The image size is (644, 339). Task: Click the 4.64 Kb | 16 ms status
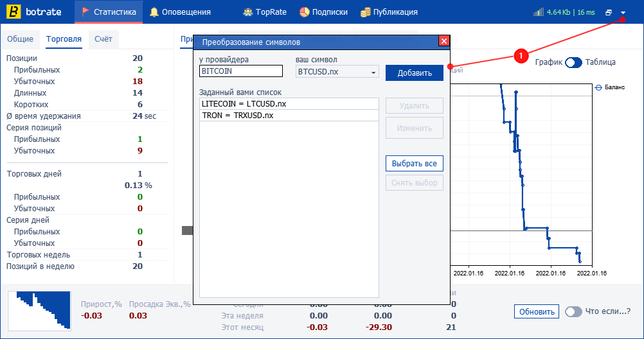tap(571, 12)
